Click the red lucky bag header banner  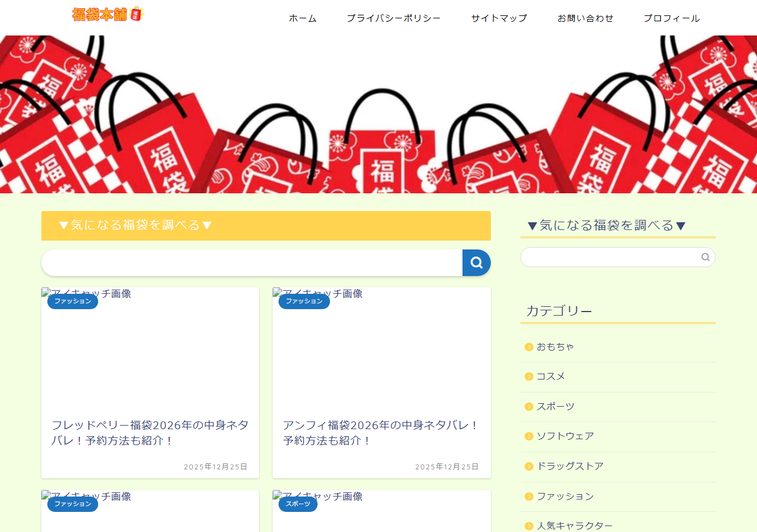click(x=378, y=114)
